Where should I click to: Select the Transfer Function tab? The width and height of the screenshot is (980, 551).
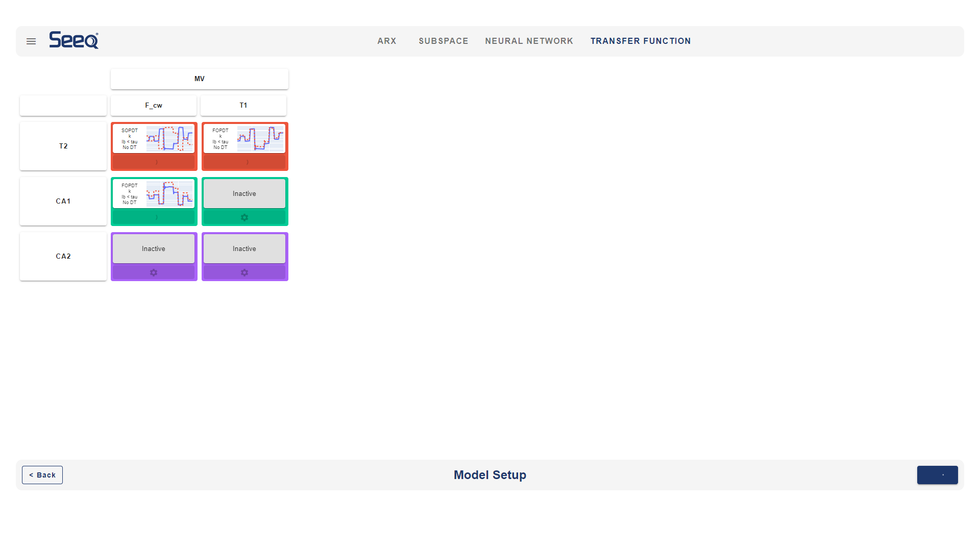[x=641, y=41]
